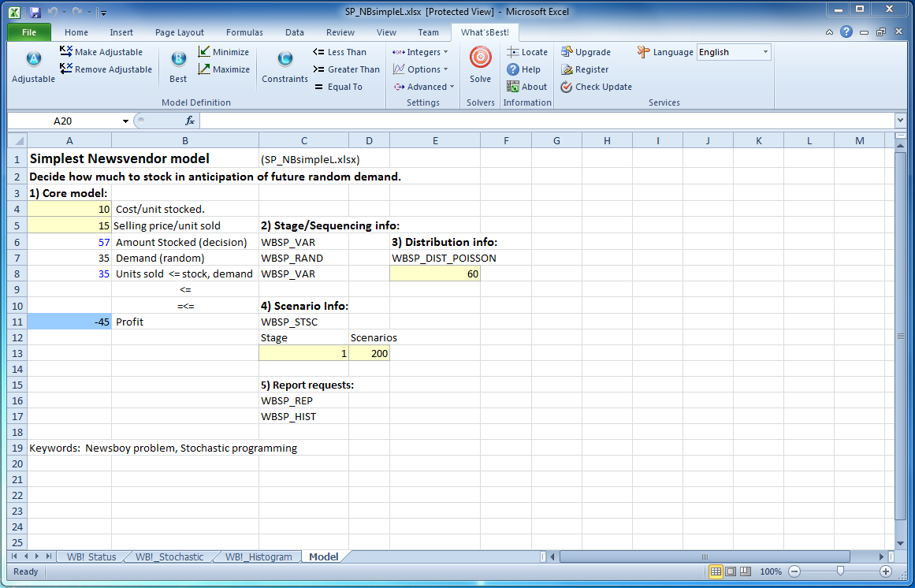
Task: Select row 6 header
Action: 17,242
